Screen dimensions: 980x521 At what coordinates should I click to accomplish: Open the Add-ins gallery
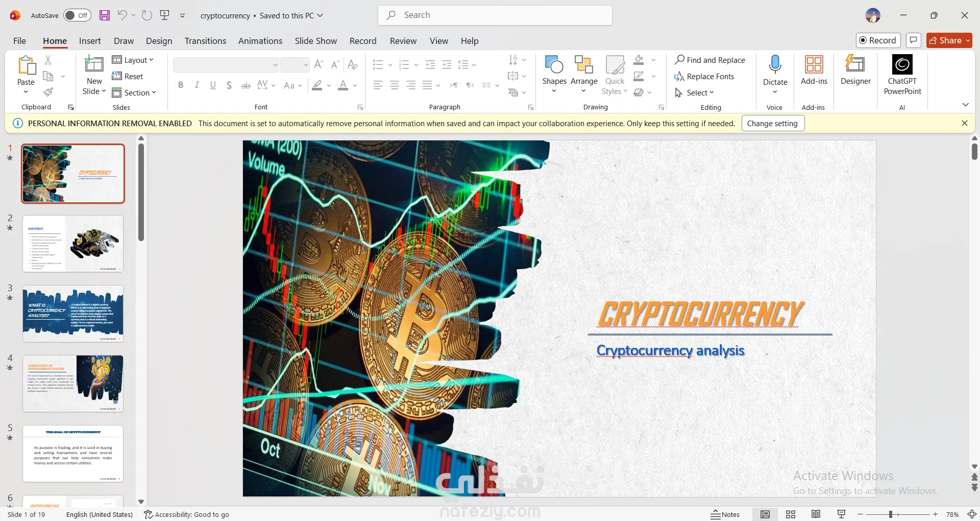click(x=814, y=70)
